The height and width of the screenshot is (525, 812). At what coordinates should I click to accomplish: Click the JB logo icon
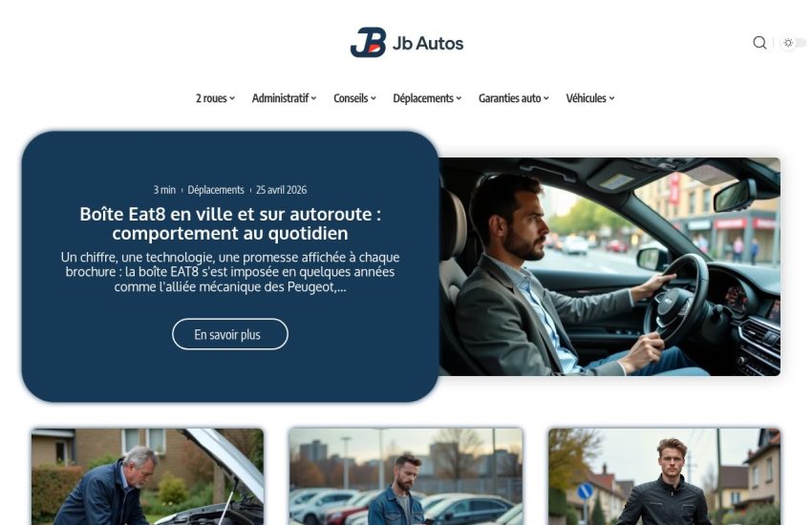(368, 42)
